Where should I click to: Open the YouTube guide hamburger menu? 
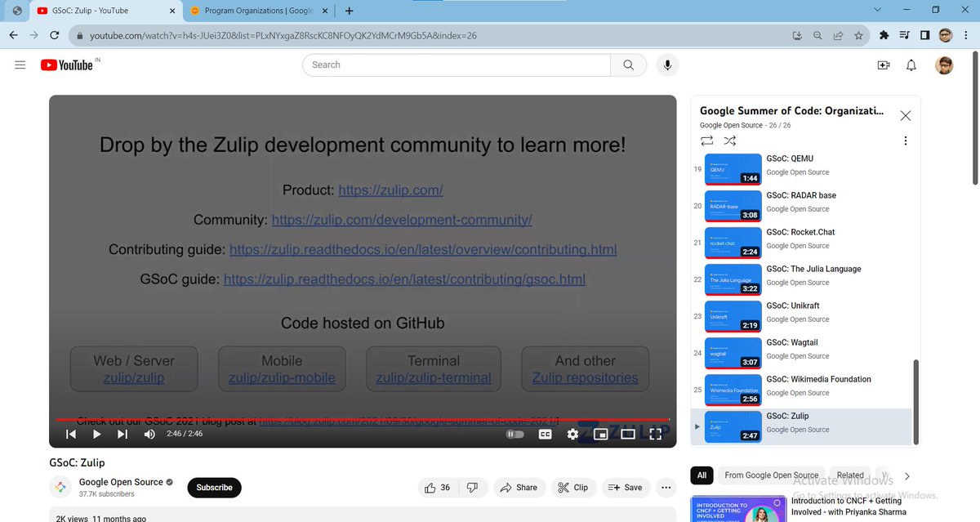20,65
